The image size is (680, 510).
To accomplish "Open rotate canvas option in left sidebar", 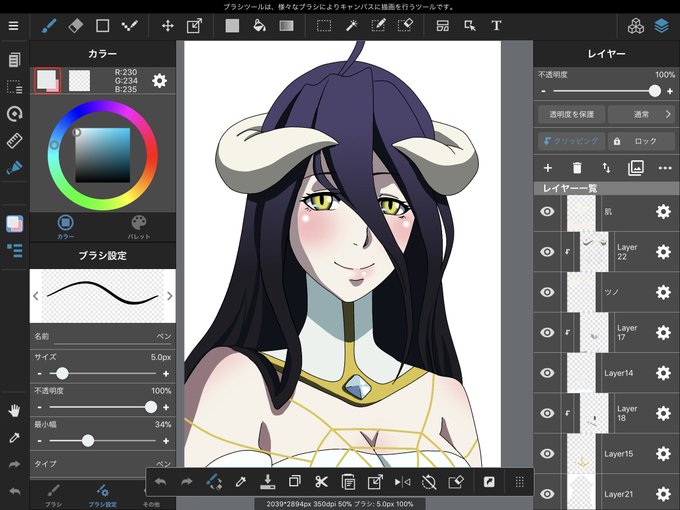I will (x=14, y=114).
